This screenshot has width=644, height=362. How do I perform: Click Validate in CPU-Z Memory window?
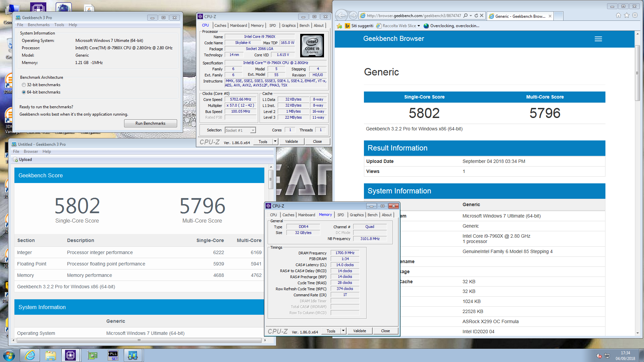tap(360, 331)
